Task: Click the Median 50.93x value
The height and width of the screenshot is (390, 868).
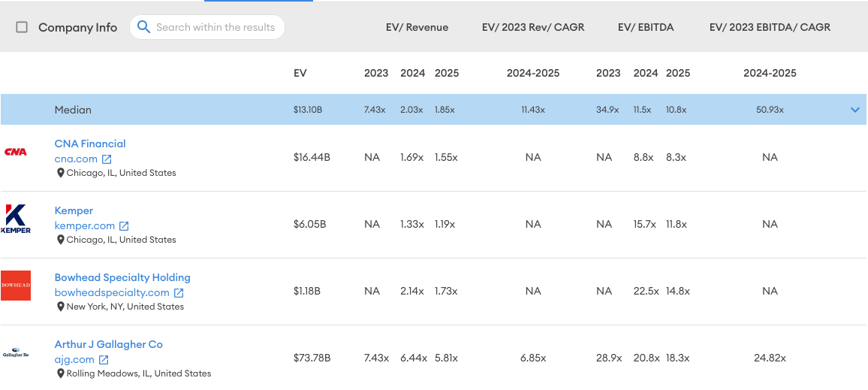Action: 770,110
